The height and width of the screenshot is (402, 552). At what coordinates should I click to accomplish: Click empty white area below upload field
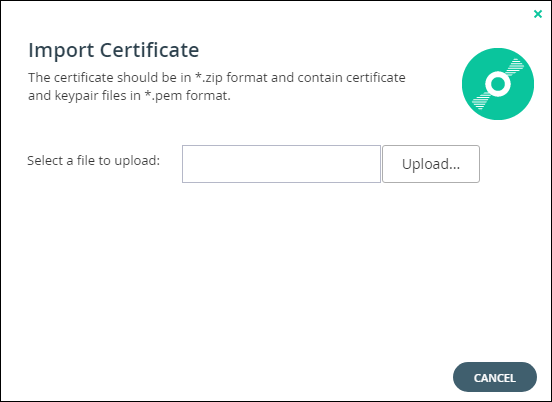coord(275,271)
